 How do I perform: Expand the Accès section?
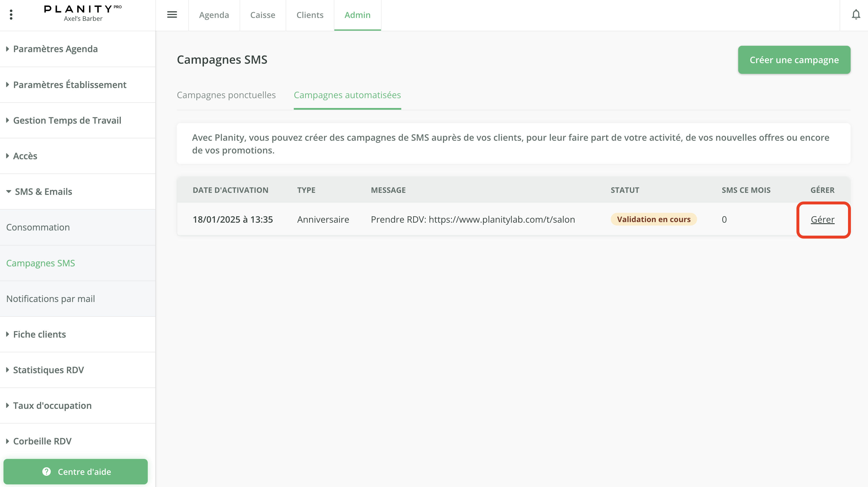25,156
